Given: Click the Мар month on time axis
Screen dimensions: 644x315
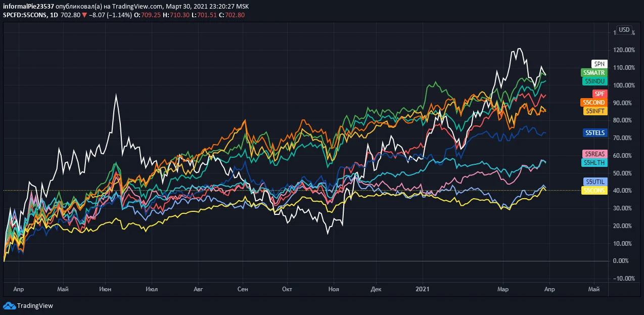Looking at the screenshot, I should click(x=503, y=289).
